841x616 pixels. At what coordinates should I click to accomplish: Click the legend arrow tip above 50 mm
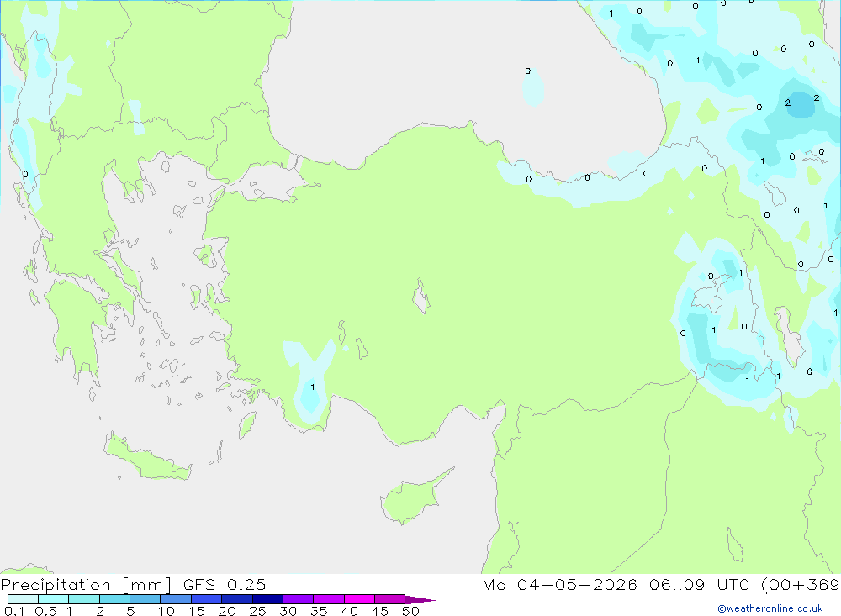(420, 599)
